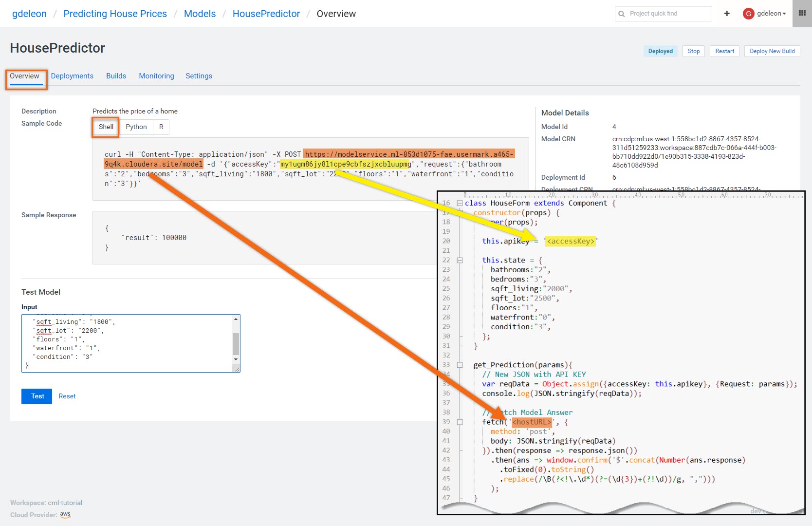The width and height of the screenshot is (812, 526).
Task: Click the search magnifier icon
Action: click(622, 14)
